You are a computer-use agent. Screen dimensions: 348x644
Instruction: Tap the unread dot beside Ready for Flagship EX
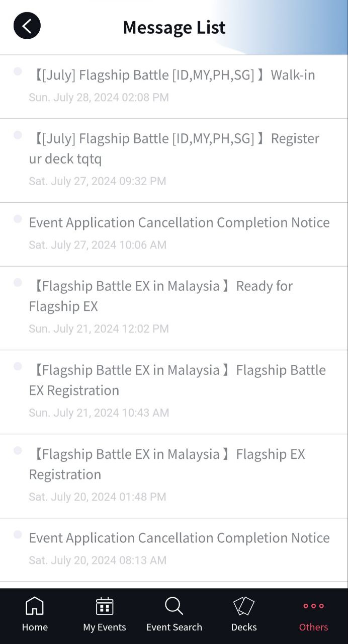click(x=18, y=282)
